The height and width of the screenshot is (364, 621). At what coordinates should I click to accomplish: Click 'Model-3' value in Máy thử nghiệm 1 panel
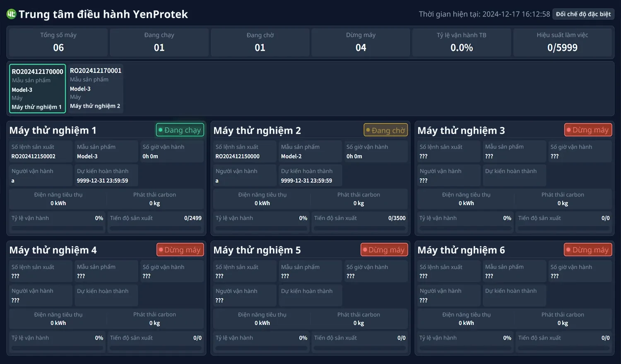[x=87, y=156]
